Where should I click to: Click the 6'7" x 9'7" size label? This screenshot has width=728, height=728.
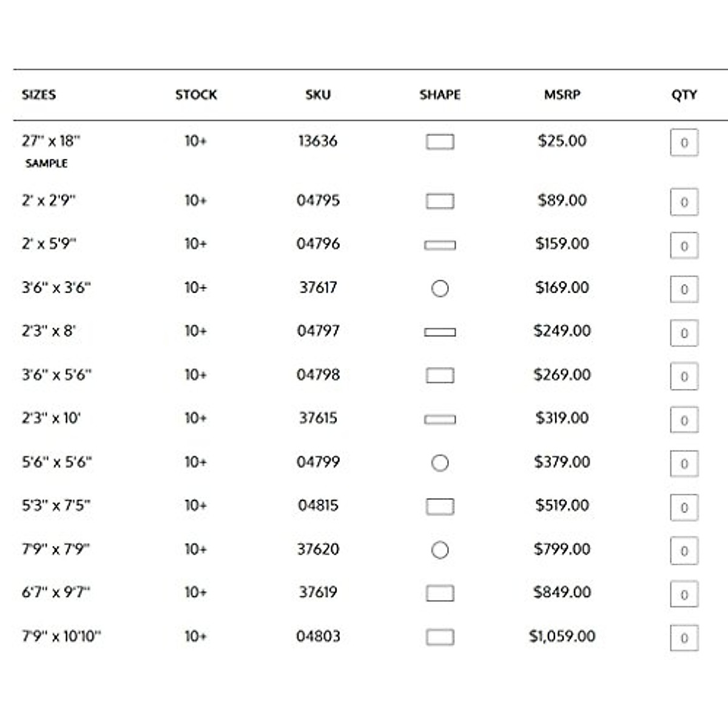56,592
